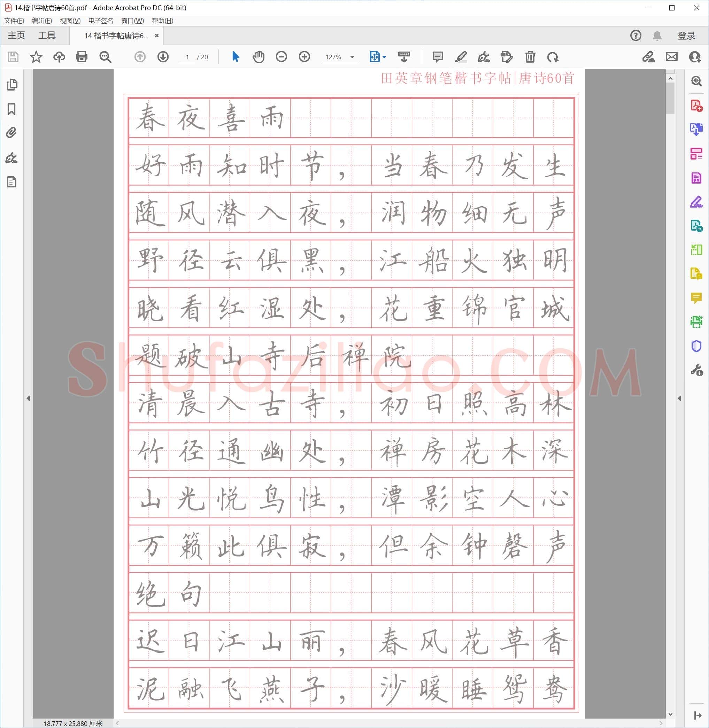Open the document content panel icon

point(12,182)
